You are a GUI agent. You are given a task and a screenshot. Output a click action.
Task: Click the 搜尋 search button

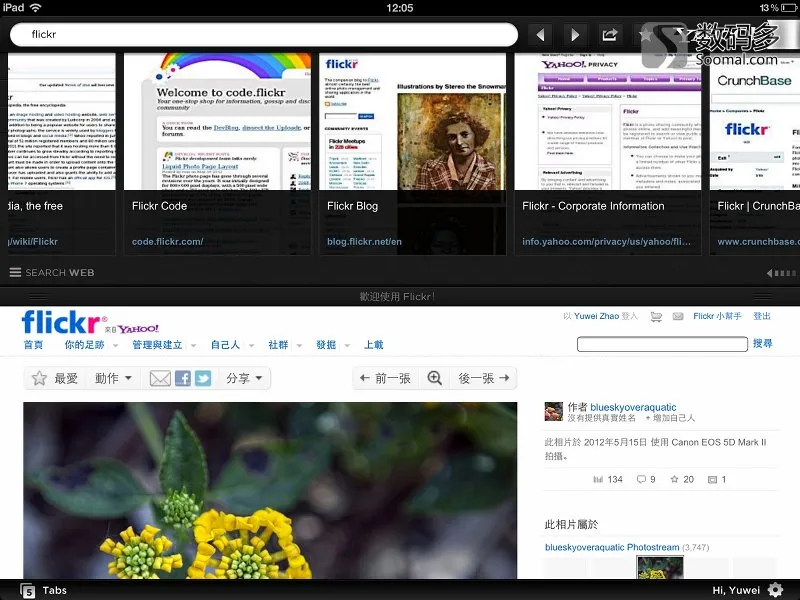coord(763,343)
